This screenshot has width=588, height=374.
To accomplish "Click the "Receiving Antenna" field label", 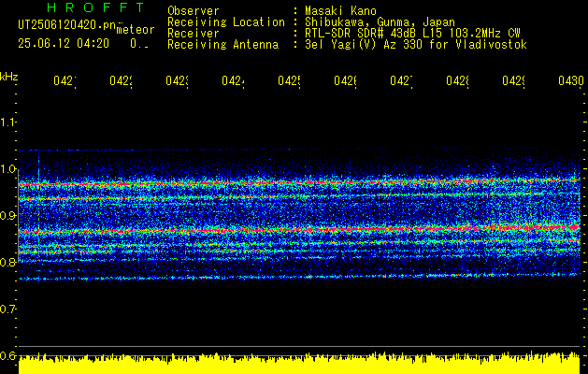I will [x=222, y=45].
